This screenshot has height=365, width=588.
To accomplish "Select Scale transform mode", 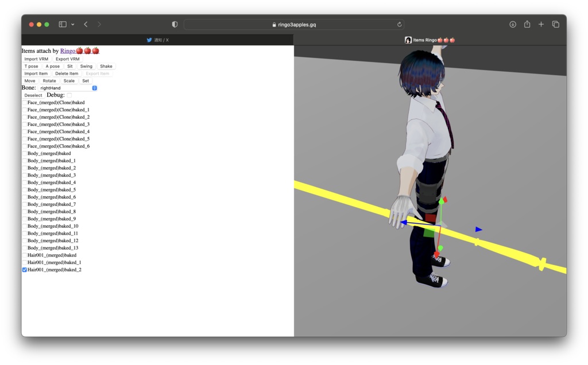I will pos(69,80).
